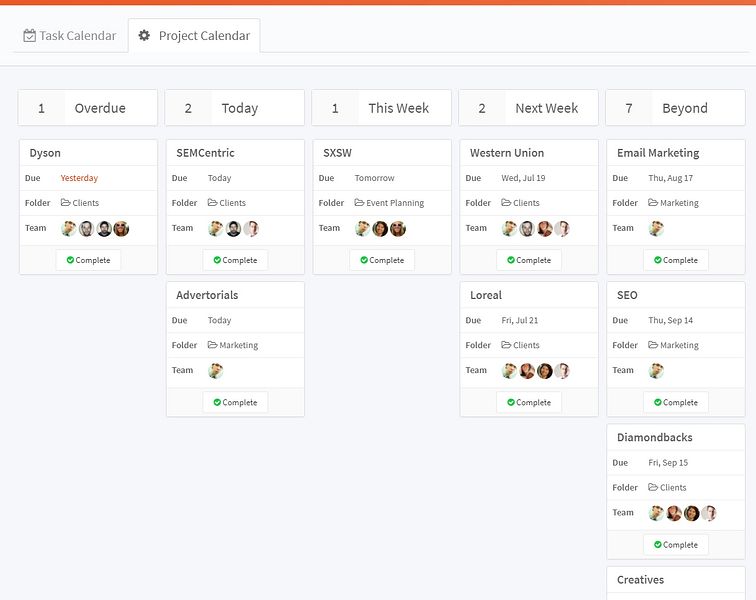Mark the Dyson project Complete
The height and width of the screenshot is (600, 756).
88,260
